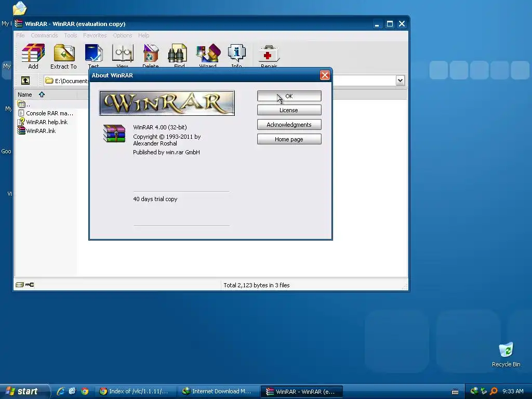Open the Commands menu
The image size is (532, 399).
click(x=44, y=35)
